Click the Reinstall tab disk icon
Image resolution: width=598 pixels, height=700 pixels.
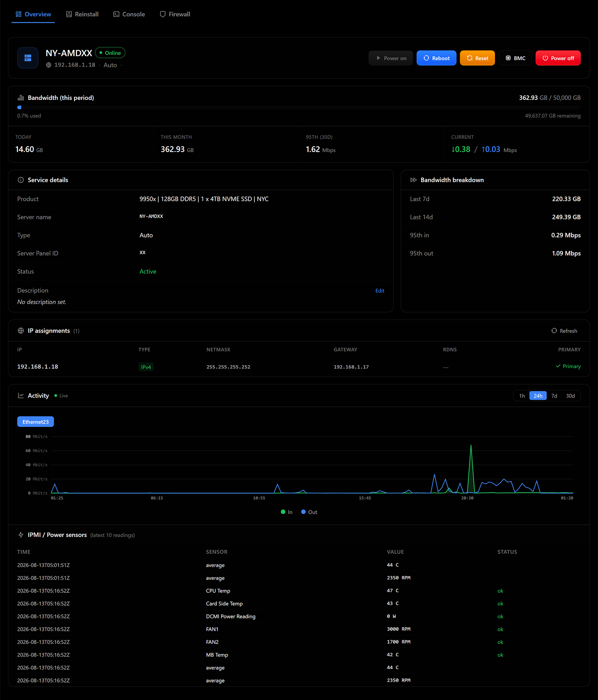69,14
